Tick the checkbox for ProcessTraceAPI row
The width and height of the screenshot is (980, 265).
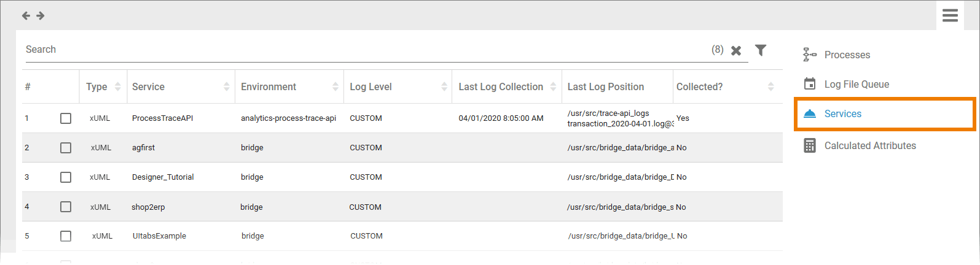click(x=66, y=118)
